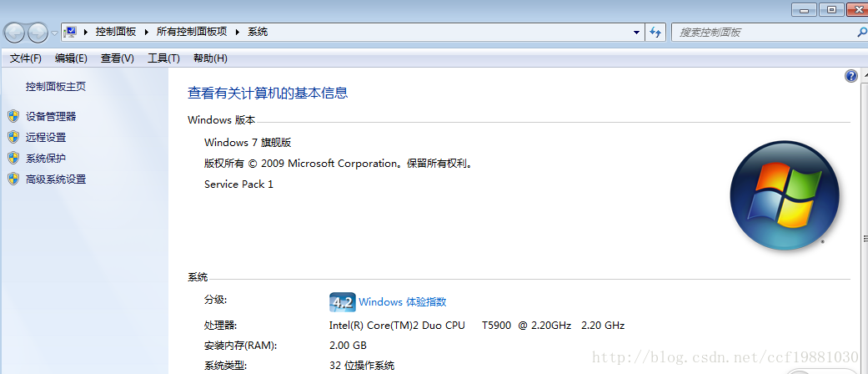Open 设备管理器 link
The height and width of the screenshot is (374, 868).
(51, 116)
